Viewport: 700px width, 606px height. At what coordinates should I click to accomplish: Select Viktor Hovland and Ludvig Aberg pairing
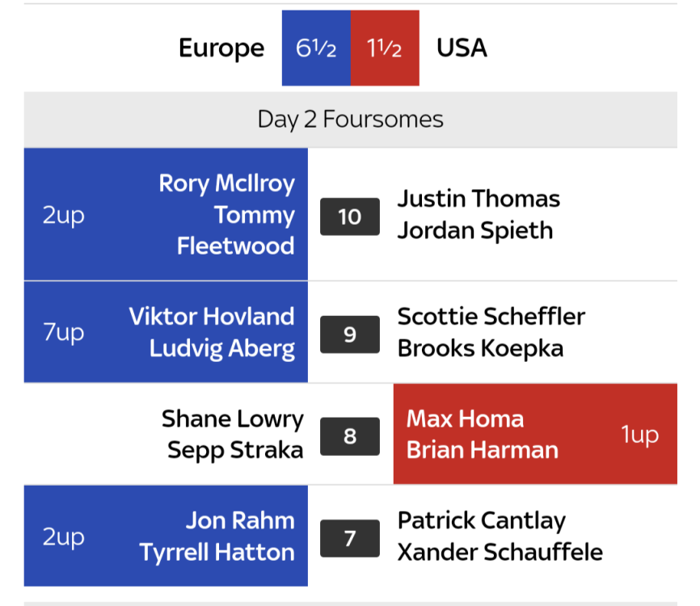[212, 332]
